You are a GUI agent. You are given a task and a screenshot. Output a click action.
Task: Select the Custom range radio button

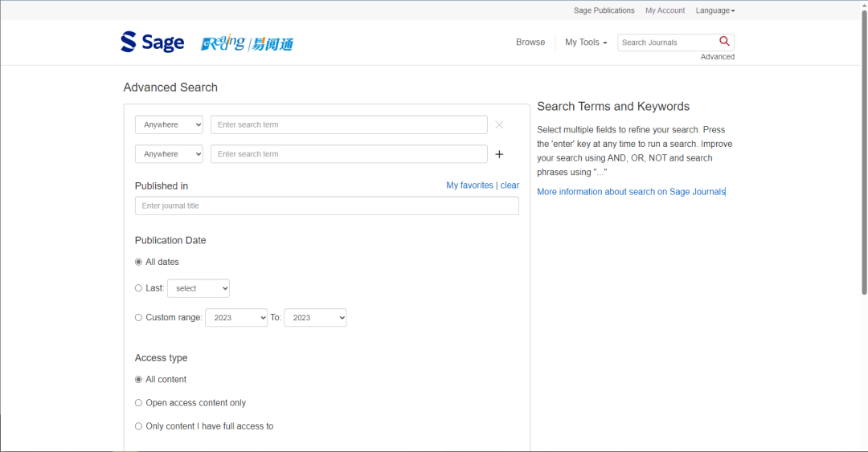pyautogui.click(x=138, y=318)
